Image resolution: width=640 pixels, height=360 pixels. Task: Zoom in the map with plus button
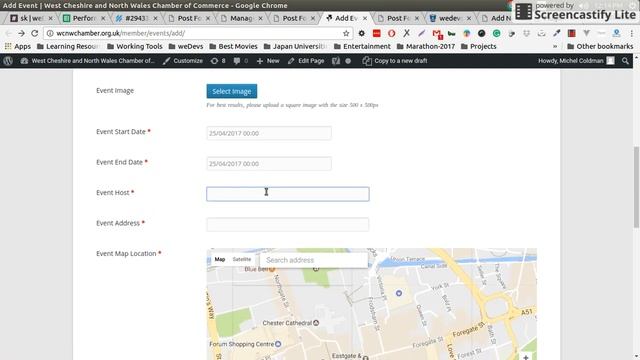pos(526,357)
